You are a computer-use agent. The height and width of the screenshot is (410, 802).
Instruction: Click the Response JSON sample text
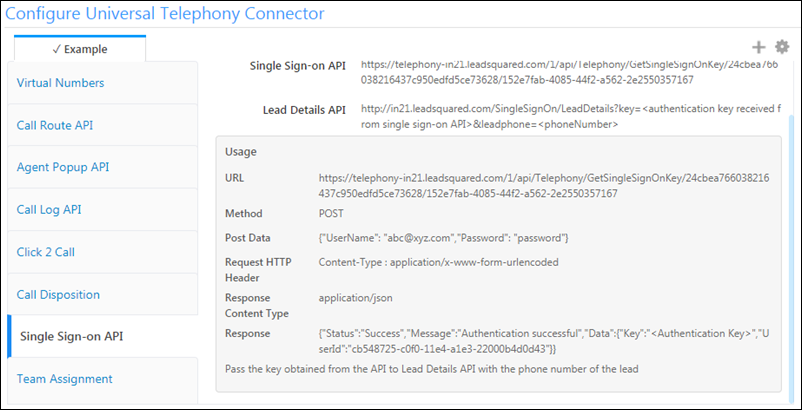tap(543, 339)
